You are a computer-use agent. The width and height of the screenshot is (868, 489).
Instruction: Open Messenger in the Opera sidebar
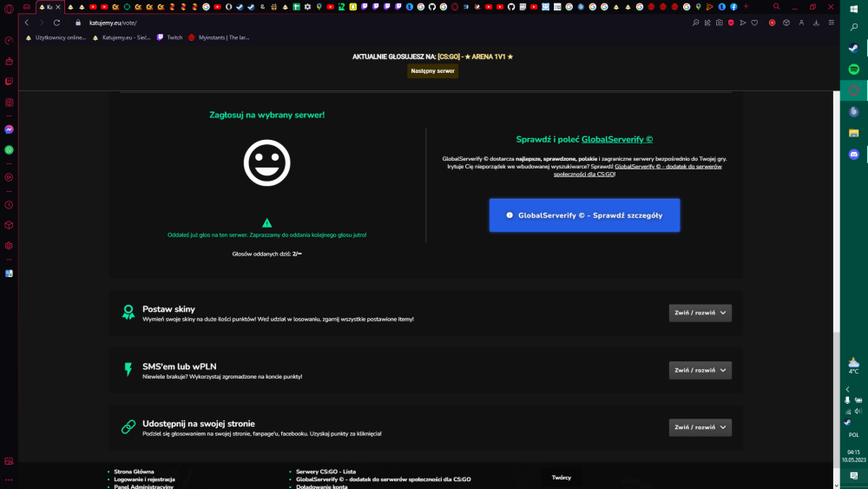(x=9, y=129)
